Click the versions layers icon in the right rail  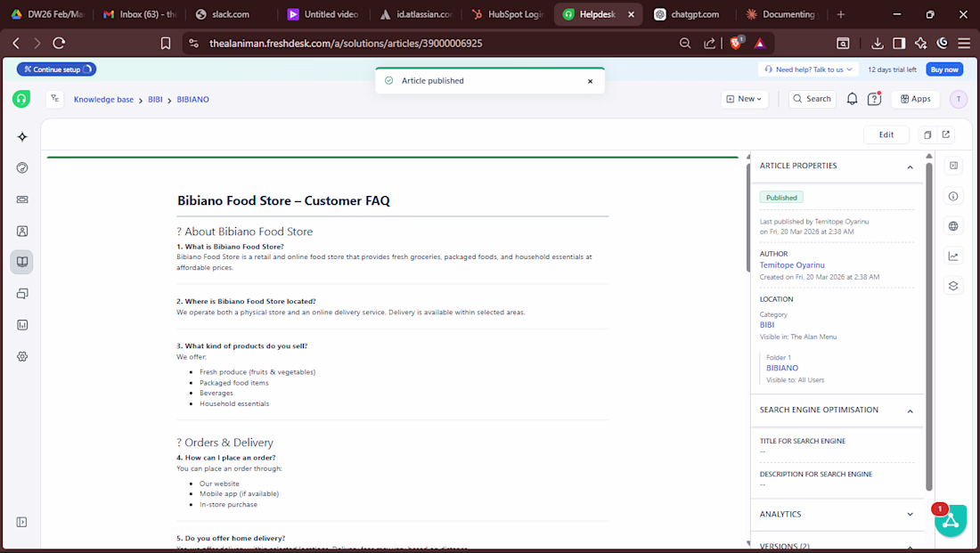click(x=953, y=286)
